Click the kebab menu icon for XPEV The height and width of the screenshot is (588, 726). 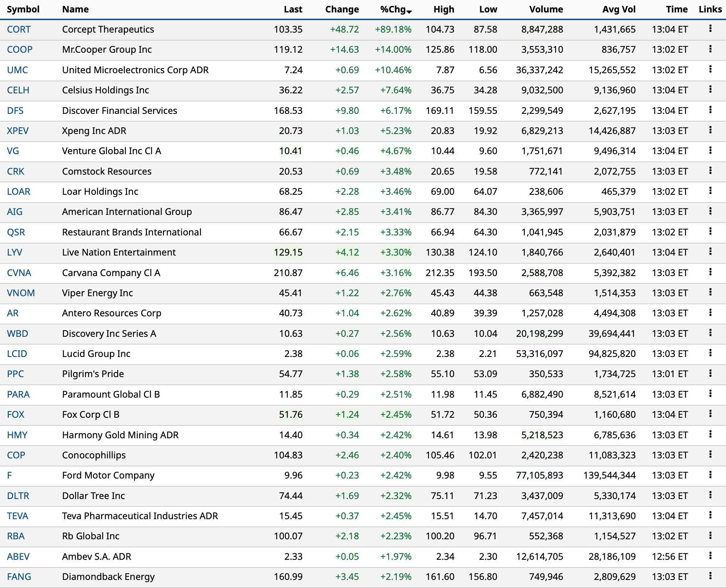click(710, 130)
